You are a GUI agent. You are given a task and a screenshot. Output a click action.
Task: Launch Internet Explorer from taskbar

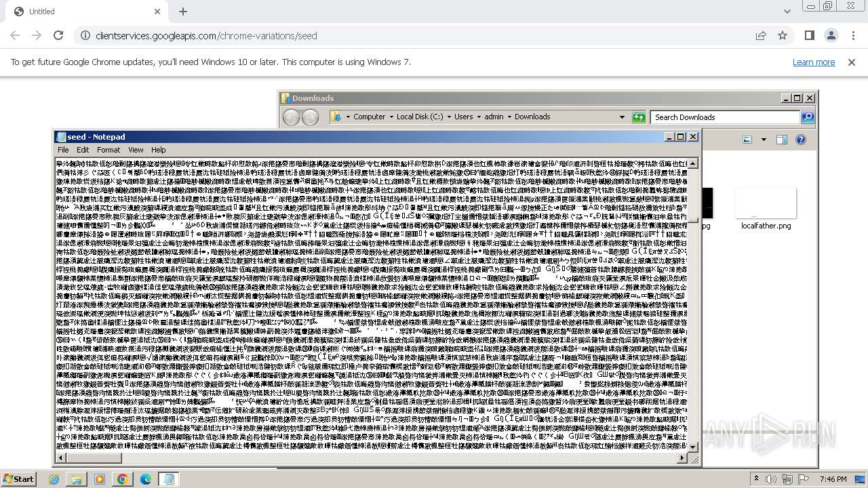(54, 479)
